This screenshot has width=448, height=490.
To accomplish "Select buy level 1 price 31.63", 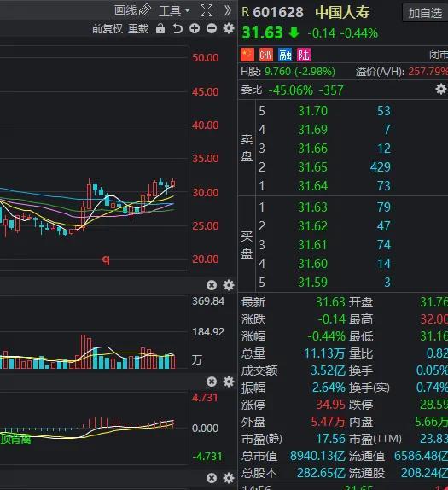I will click(x=312, y=207).
